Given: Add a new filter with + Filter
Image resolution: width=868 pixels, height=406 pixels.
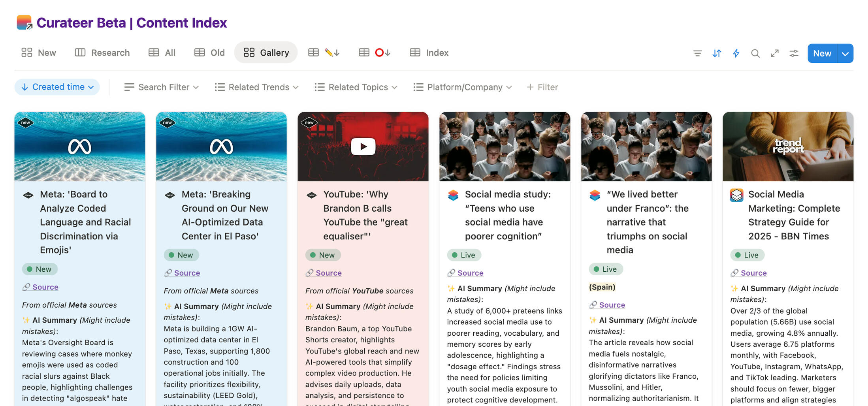Looking at the screenshot, I should pyautogui.click(x=542, y=87).
